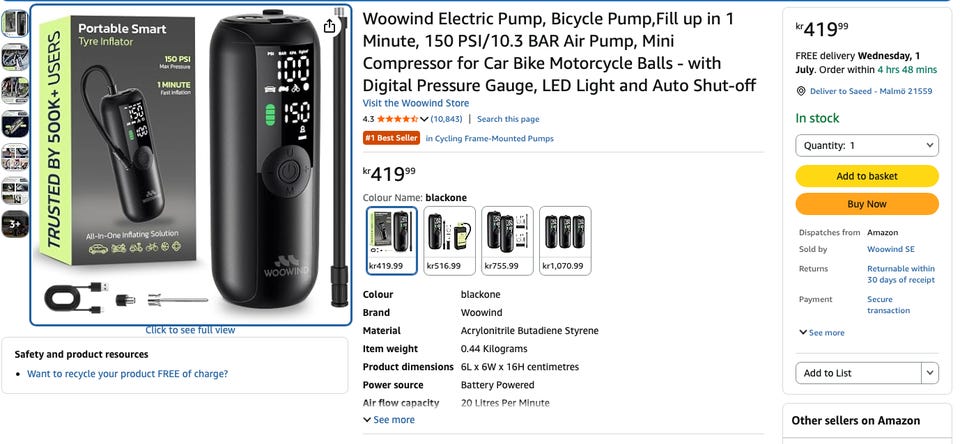Viewport: 960px width, 444px height.
Task: Click location pin icon next to Deliver to Saeed
Action: pos(800,91)
